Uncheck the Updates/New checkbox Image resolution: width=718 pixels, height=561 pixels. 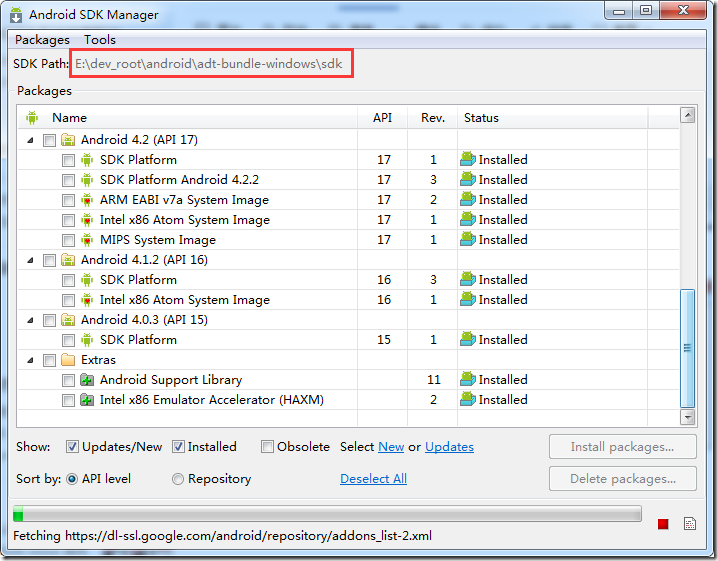point(73,447)
